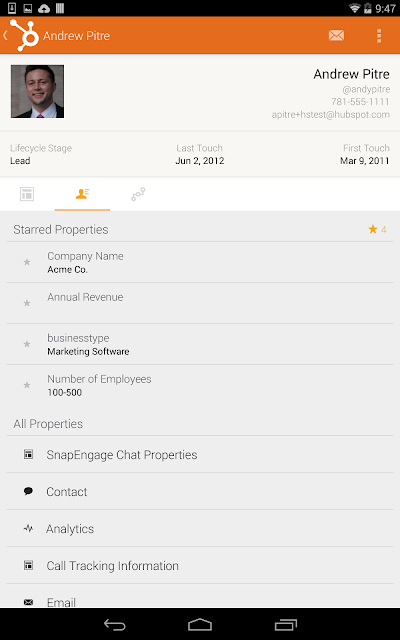Image resolution: width=400 pixels, height=640 pixels.
Task: Tap the HubSpot sprocket logo
Action: point(24,36)
